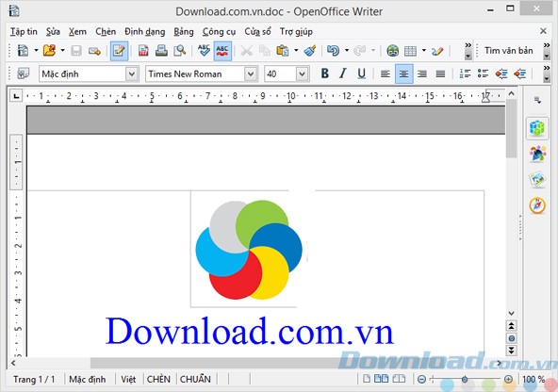Click CHUẨN selection mode in status bar
Screen dimensions: 558x392
(x=195, y=380)
